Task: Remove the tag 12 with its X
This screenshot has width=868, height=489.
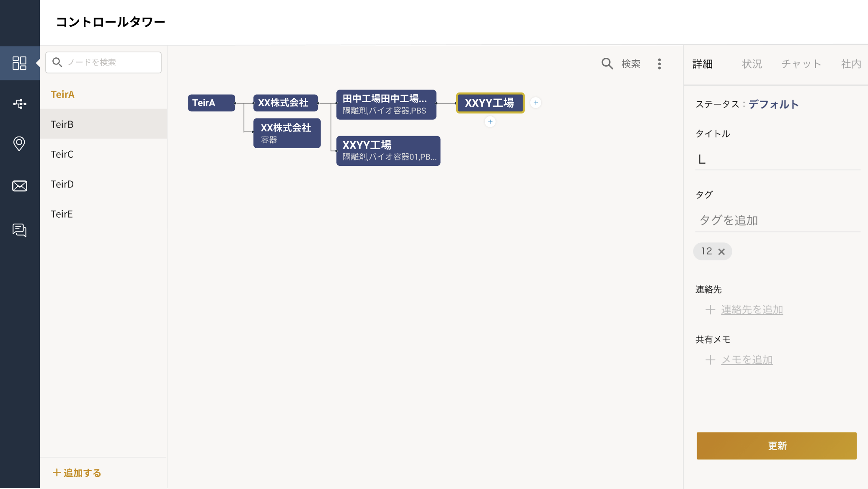Action: (x=721, y=252)
